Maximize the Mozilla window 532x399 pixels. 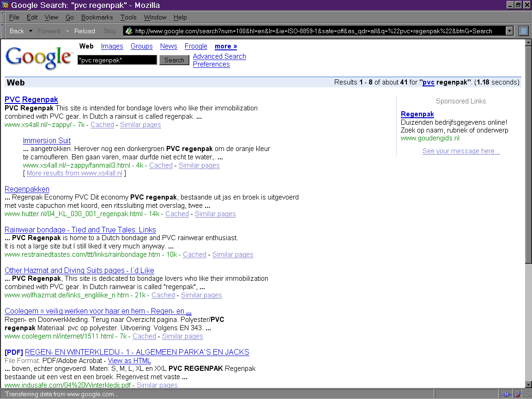pos(518,5)
